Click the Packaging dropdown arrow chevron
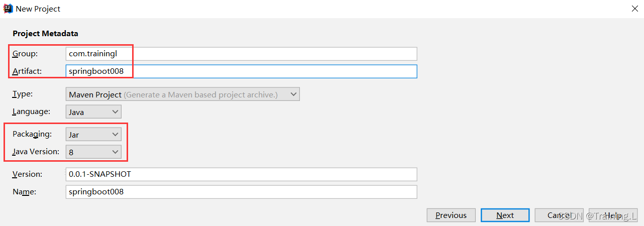The image size is (644, 226). pyautogui.click(x=116, y=135)
